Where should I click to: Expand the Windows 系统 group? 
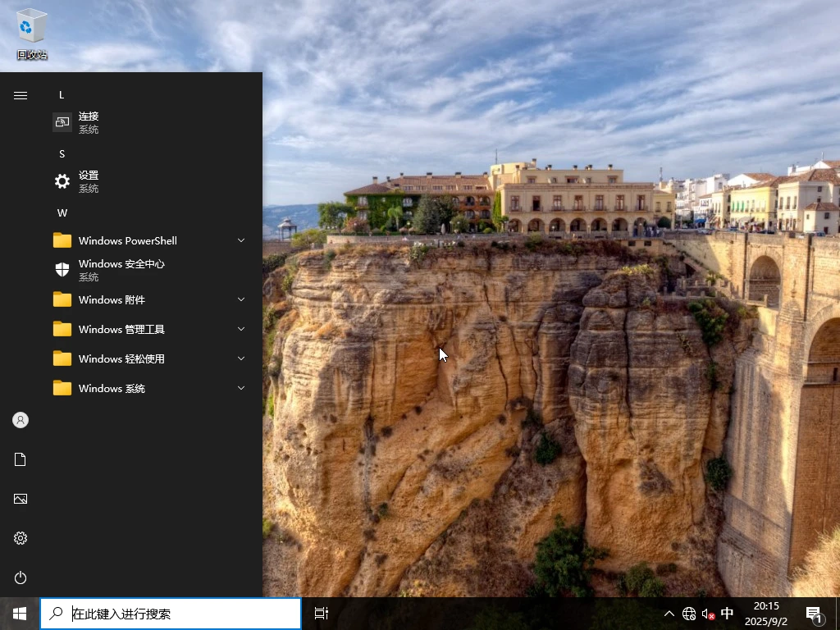[x=240, y=388]
